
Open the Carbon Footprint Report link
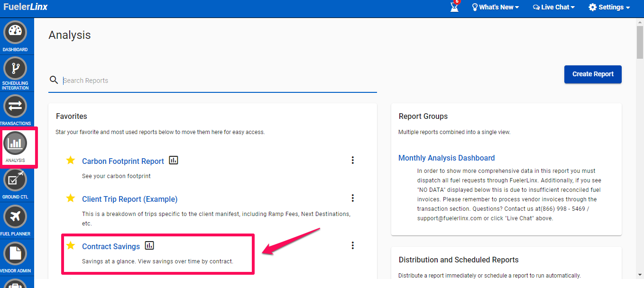click(123, 161)
